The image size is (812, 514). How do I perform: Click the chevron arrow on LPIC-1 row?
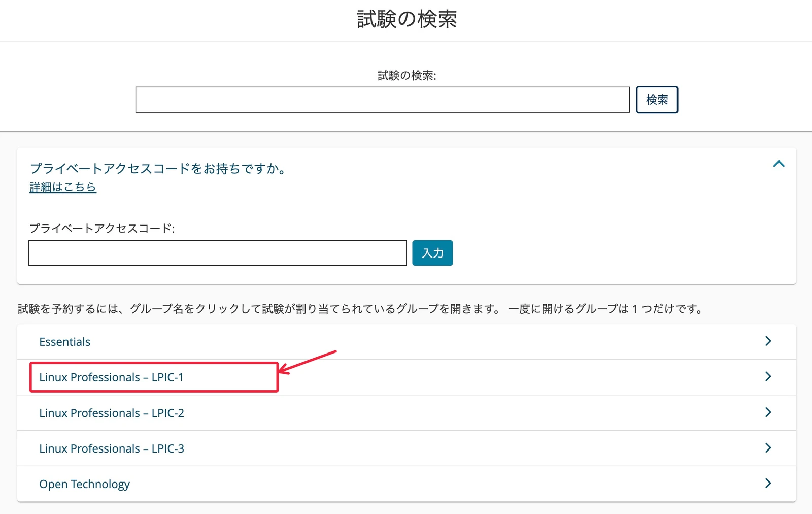pyautogui.click(x=768, y=376)
